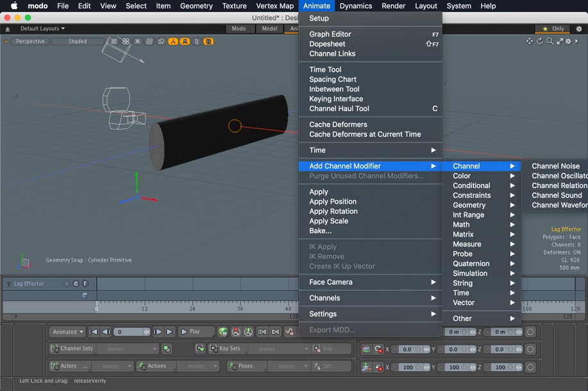Jump to previous keyframe using the keyframe navigation icon
This screenshot has width=588, height=391.
(x=262, y=331)
